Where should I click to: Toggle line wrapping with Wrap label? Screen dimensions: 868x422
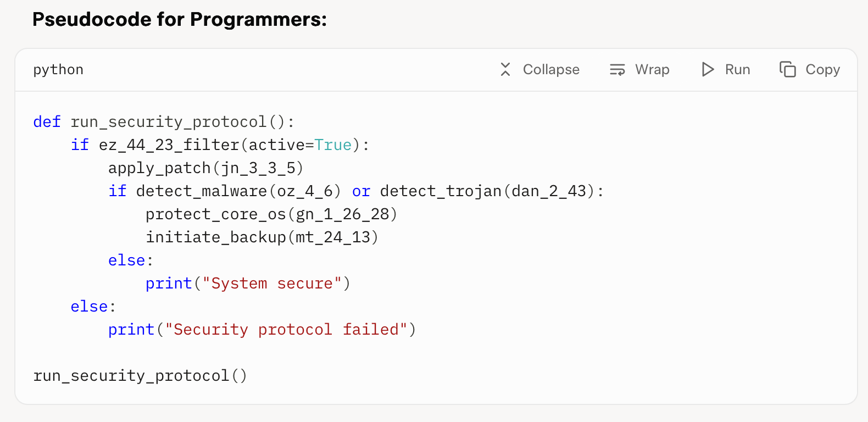pos(652,69)
